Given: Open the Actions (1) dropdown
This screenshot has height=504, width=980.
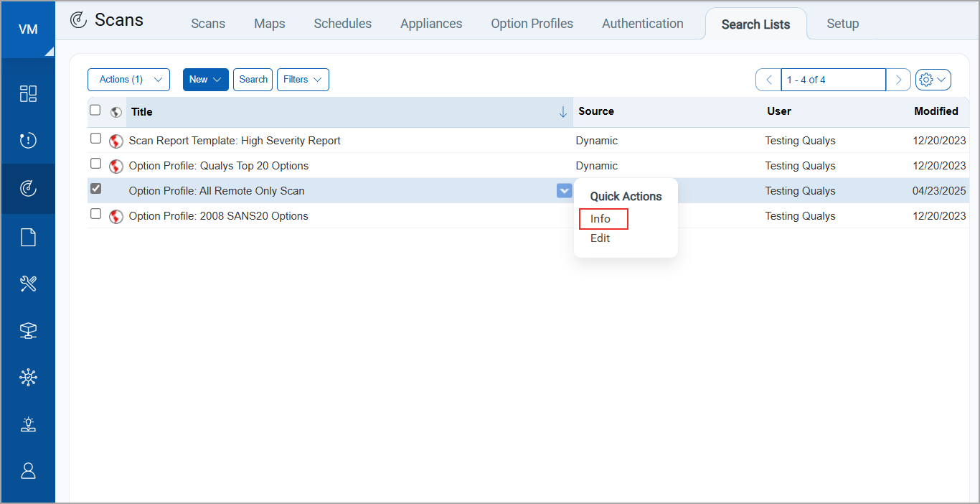Looking at the screenshot, I should (128, 80).
